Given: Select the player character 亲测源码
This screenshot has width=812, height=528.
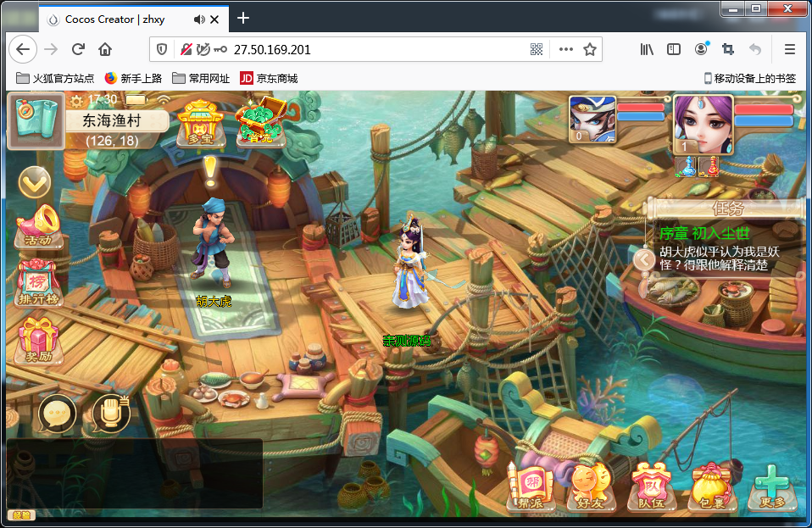Looking at the screenshot, I should coord(410,263).
